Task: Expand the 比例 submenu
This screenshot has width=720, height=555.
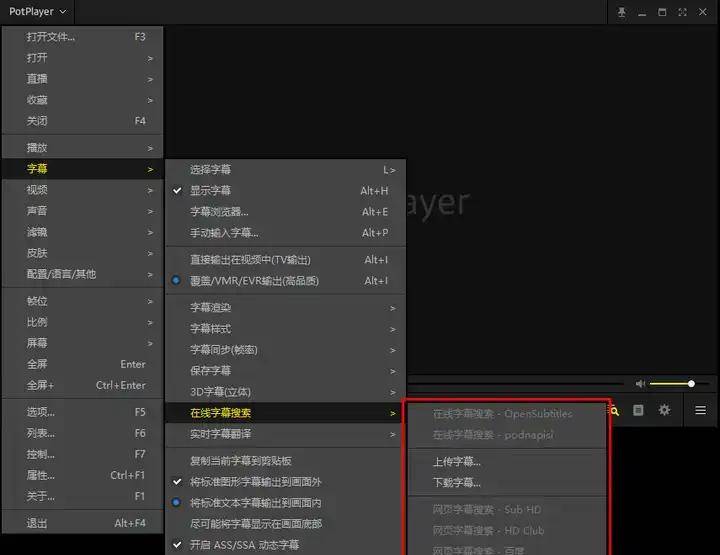Action: point(83,322)
